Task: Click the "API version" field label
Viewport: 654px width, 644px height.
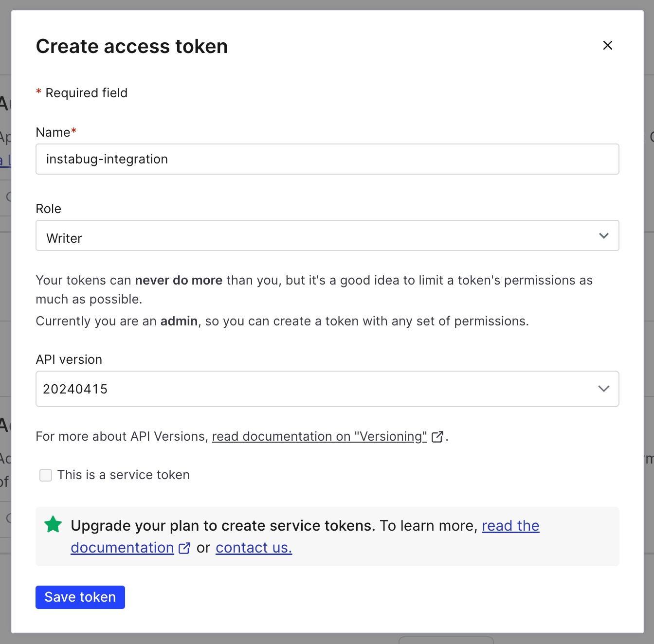Action: [69, 359]
